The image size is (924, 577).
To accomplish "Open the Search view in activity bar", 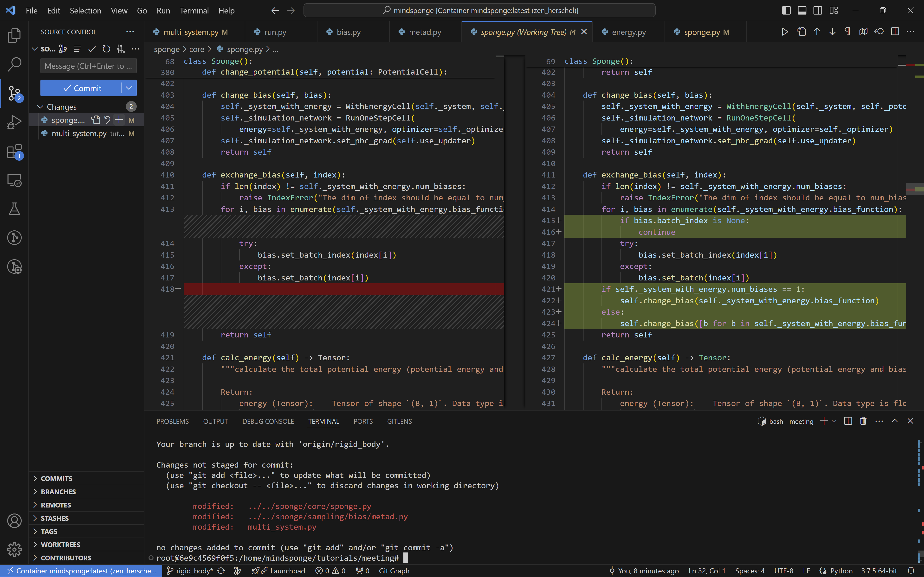I will point(14,64).
